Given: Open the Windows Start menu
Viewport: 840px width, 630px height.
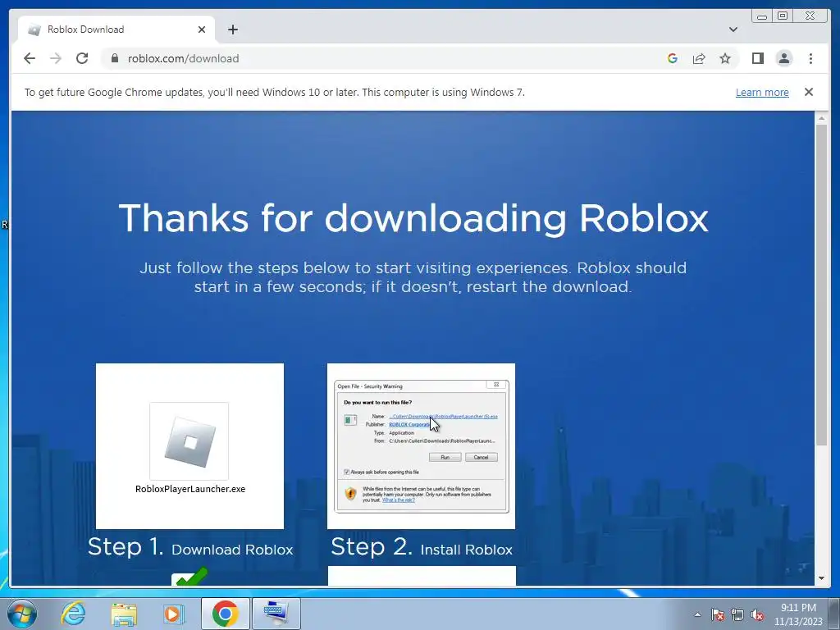Looking at the screenshot, I should 22,614.
